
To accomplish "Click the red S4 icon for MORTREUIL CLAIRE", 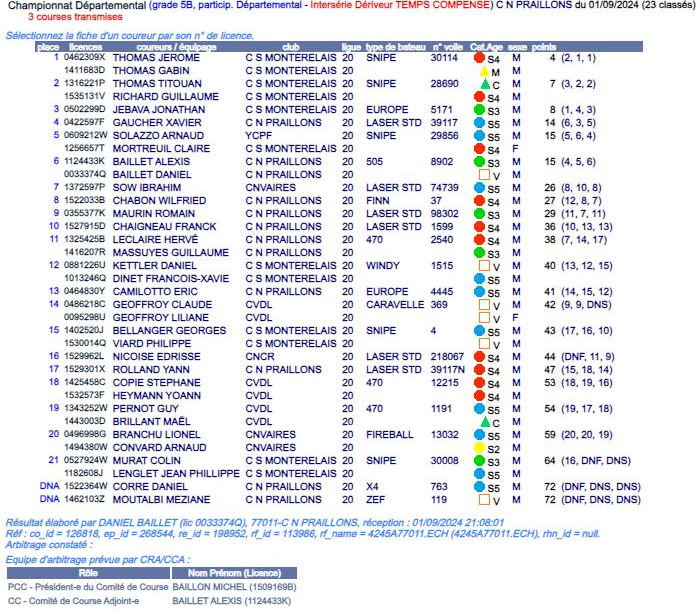I will (479, 149).
